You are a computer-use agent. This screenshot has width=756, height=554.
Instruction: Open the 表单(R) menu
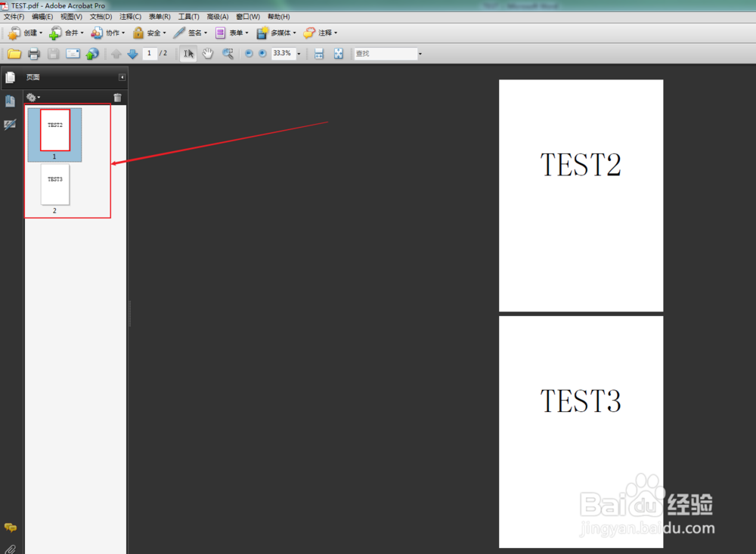(160, 17)
